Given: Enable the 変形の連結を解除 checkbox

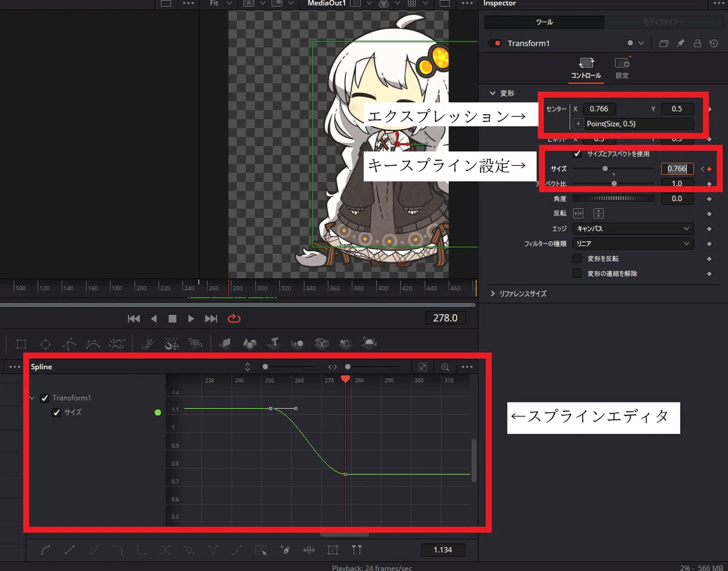Looking at the screenshot, I should 578,274.
